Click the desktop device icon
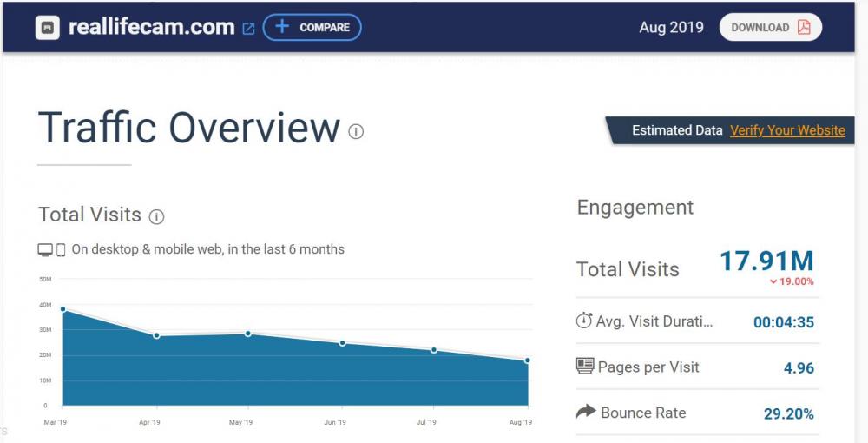The image size is (868, 443). point(45,250)
